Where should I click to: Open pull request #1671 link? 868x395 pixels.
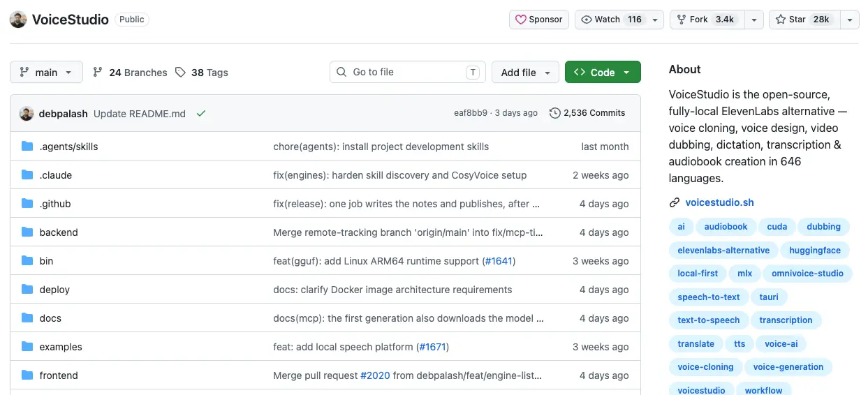tap(432, 347)
